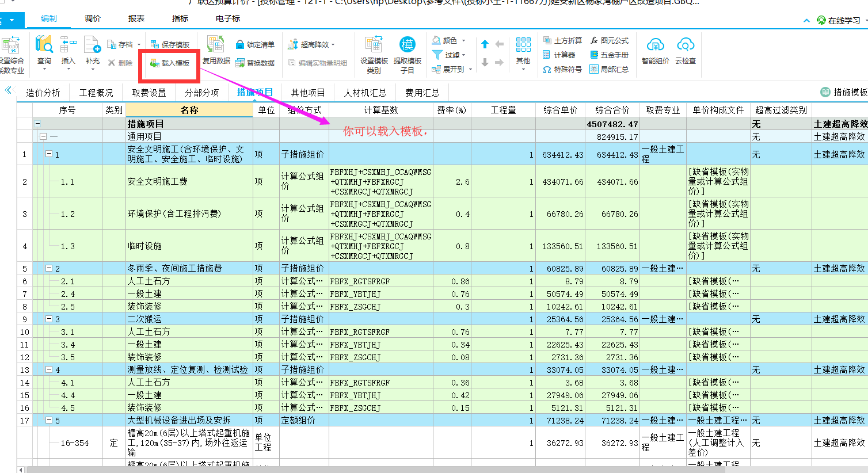Click 复用数据 (reuse data) icon
Viewport: 868px width, 473px height.
(216, 44)
